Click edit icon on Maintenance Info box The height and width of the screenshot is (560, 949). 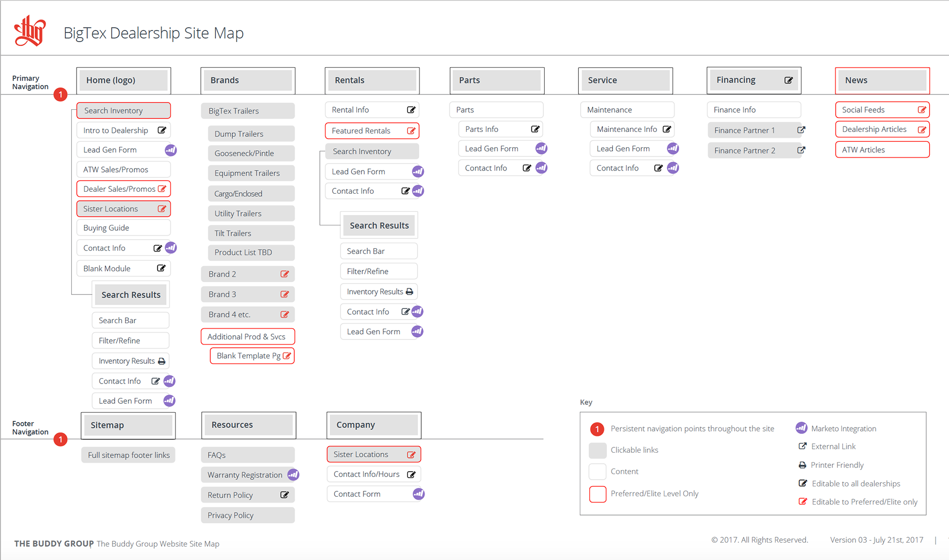(667, 129)
